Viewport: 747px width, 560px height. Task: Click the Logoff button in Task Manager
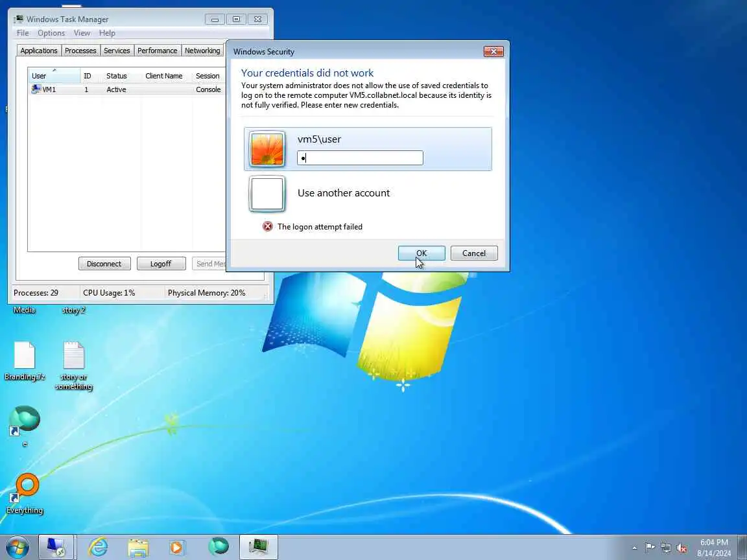point(161,264)
